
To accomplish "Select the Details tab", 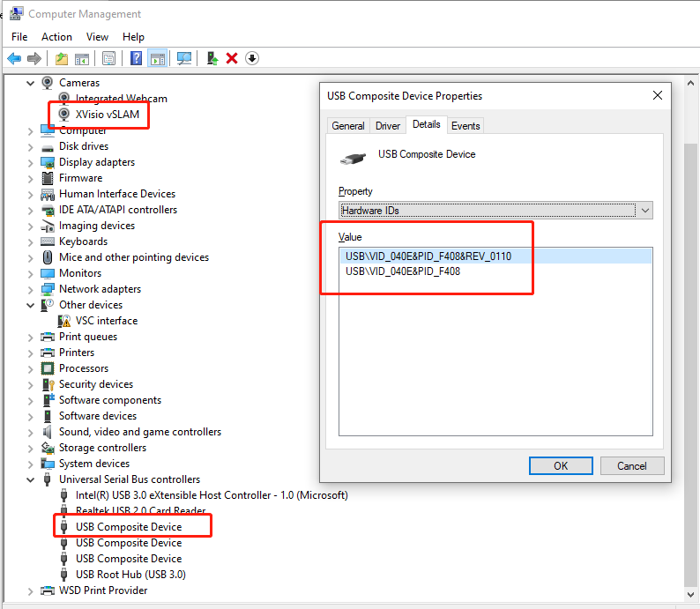I will [427, 124].
